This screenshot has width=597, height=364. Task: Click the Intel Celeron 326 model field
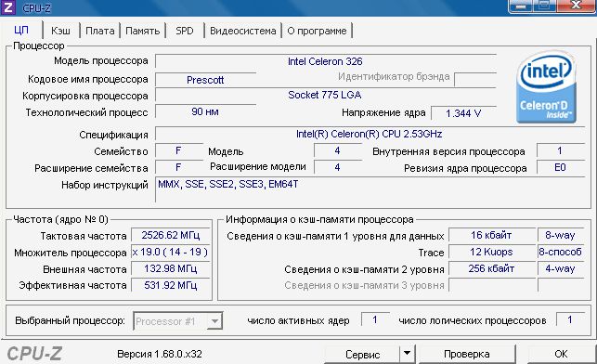(x=326, y=61)
